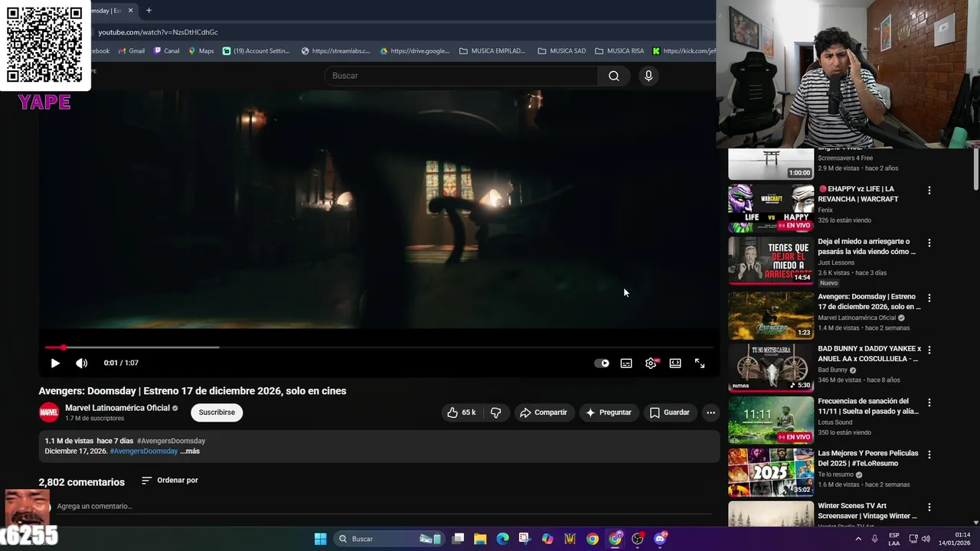Viewport: 980px width, 551px height.
Task: Click the Agrega un comentario field
Action: point(383,507)
